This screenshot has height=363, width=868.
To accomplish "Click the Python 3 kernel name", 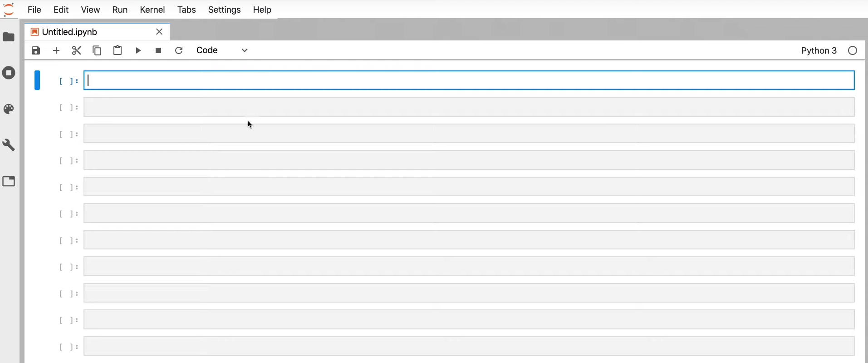I will tap(819, 50).
